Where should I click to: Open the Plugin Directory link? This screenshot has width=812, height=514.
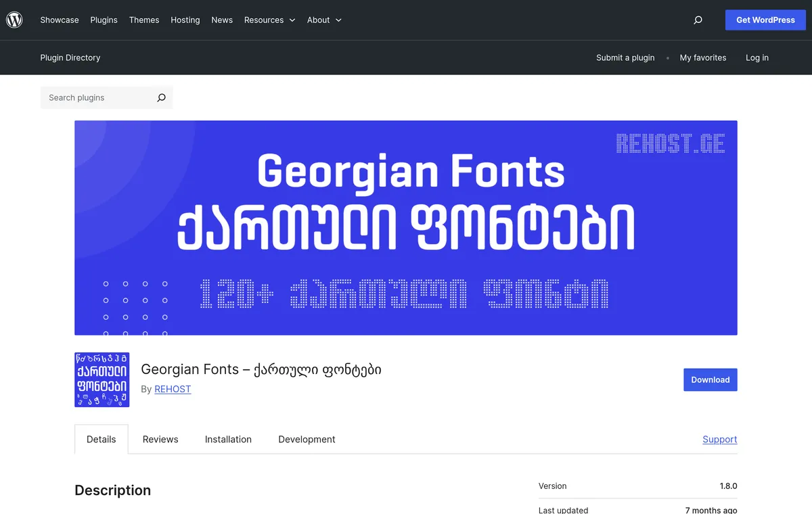70,57
